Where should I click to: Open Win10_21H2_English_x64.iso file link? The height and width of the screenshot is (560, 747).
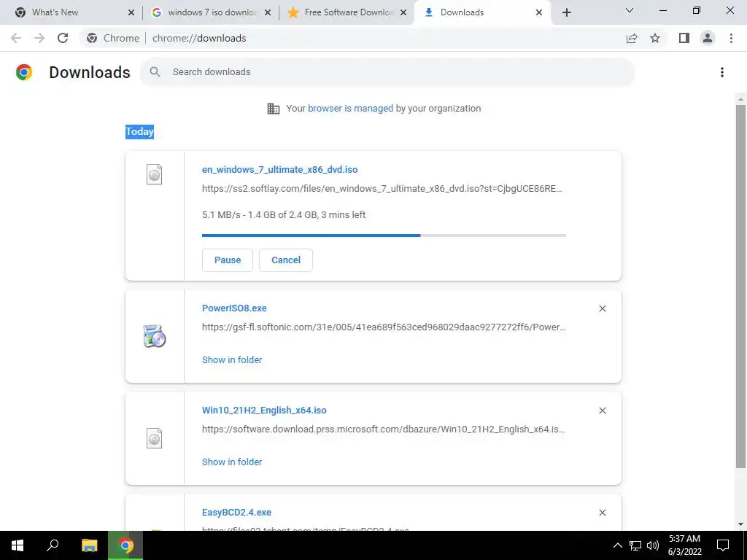click(x=264, y=411)
